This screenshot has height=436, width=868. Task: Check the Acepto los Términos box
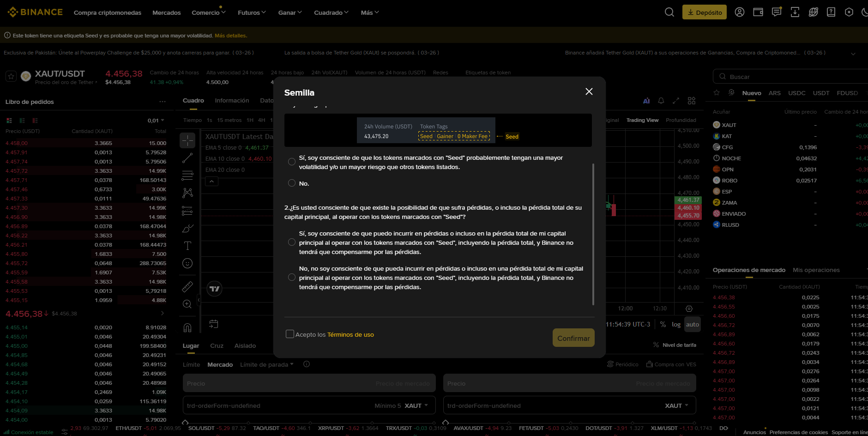[290, 334]
